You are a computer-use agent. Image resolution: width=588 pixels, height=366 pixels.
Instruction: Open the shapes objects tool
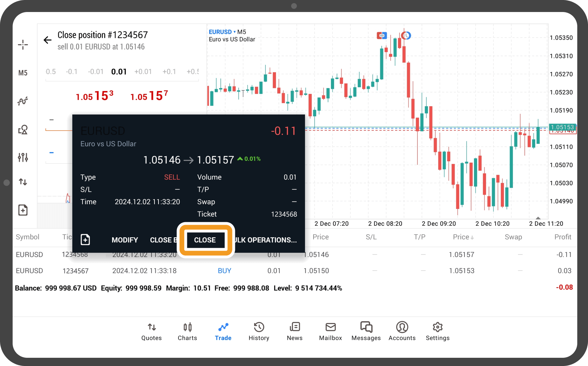(x=23, y=130)
